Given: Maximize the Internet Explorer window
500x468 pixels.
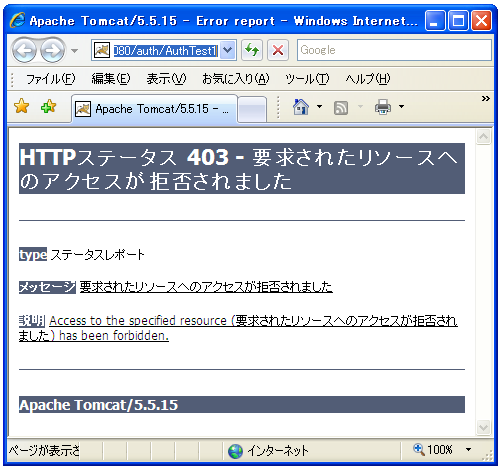Looking at the screenshot, I should coord(458,21).
